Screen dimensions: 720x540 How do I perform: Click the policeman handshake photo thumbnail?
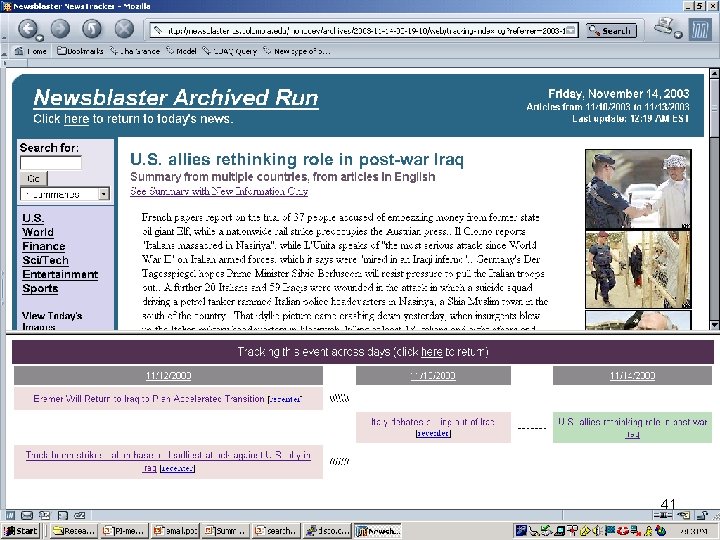point(638,189)
